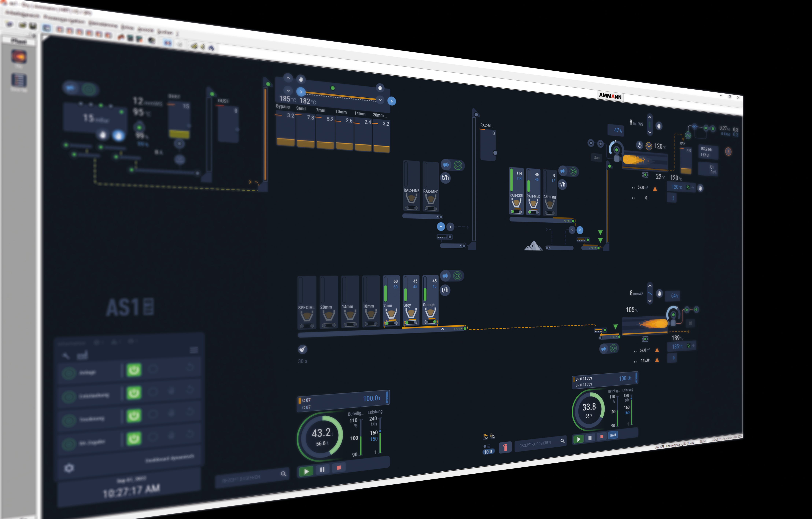812x519 pixels.
Task: Click the orange double-chevron icon near 120 °C
Action: coord(649,146)
